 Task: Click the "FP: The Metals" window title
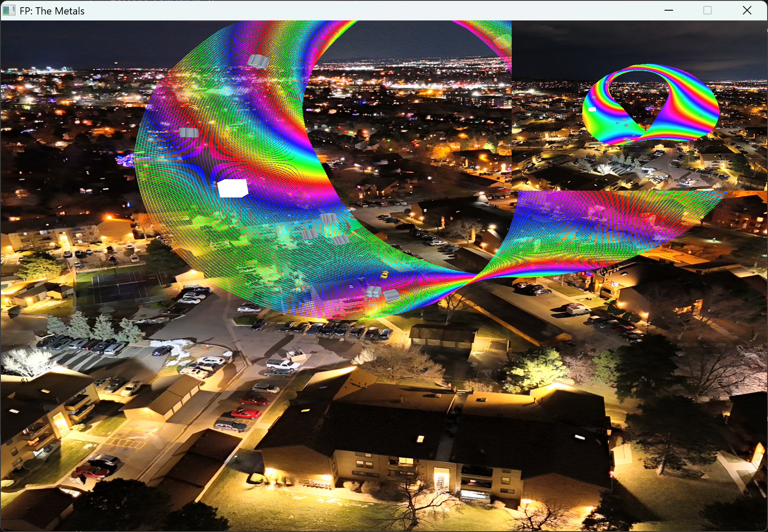click(52, 11)
